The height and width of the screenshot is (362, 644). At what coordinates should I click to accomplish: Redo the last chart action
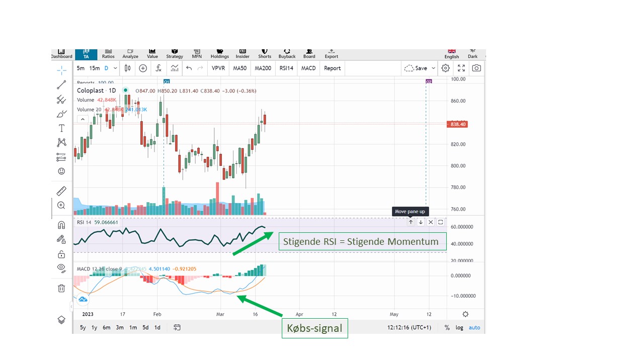tap(200, 68)
